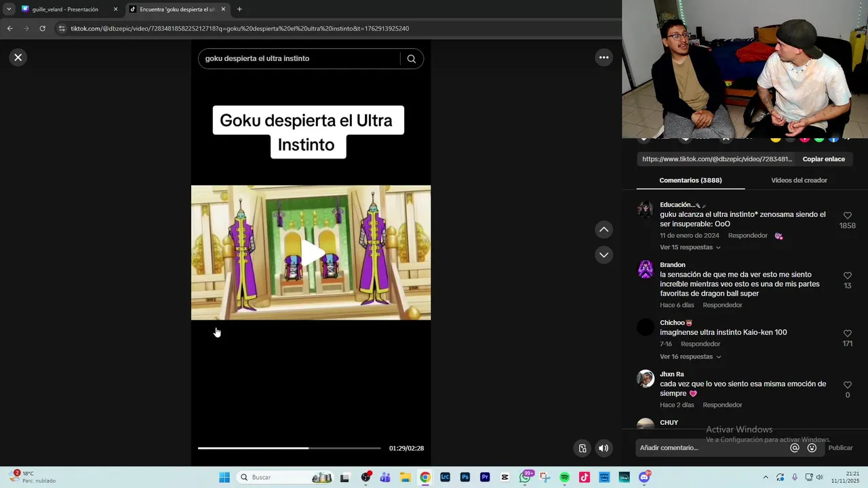Screen dimensions: 868x488
Task: Click the search magnifier icon in TikTok search bar
Action: click(x=411, y=58)
